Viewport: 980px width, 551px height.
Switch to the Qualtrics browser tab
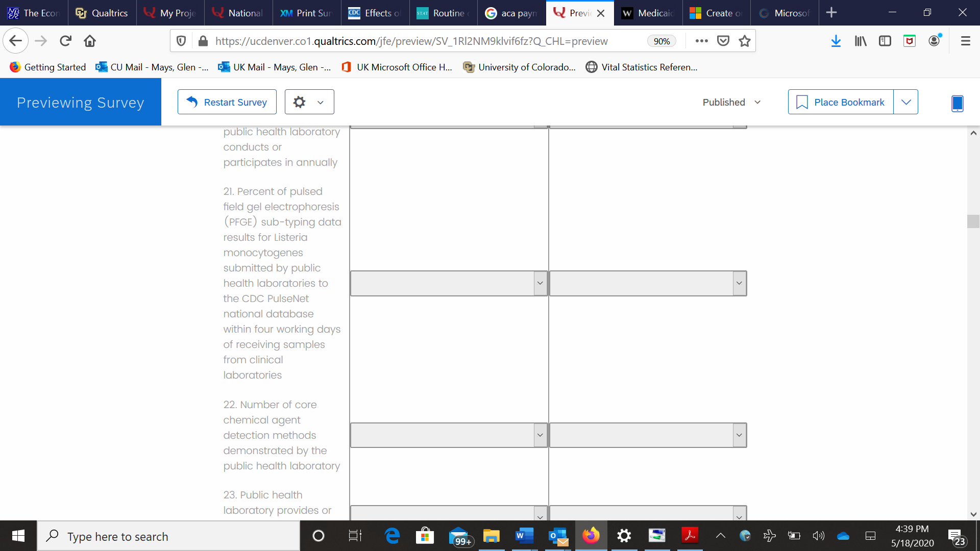102,13
